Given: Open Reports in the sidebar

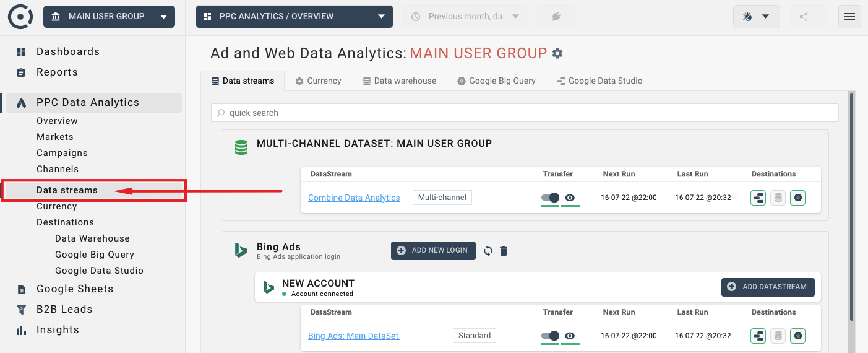Looking at the screenshot, I should point(57,72).
